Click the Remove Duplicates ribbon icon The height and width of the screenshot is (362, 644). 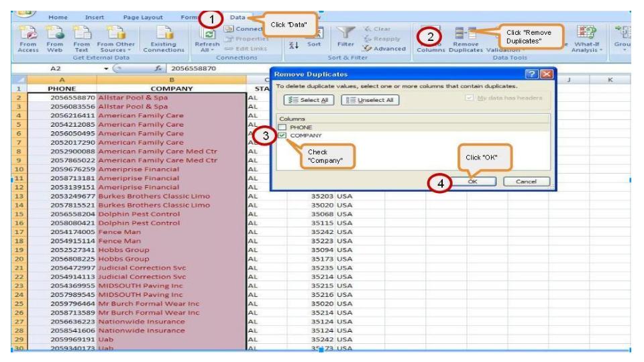466,42
